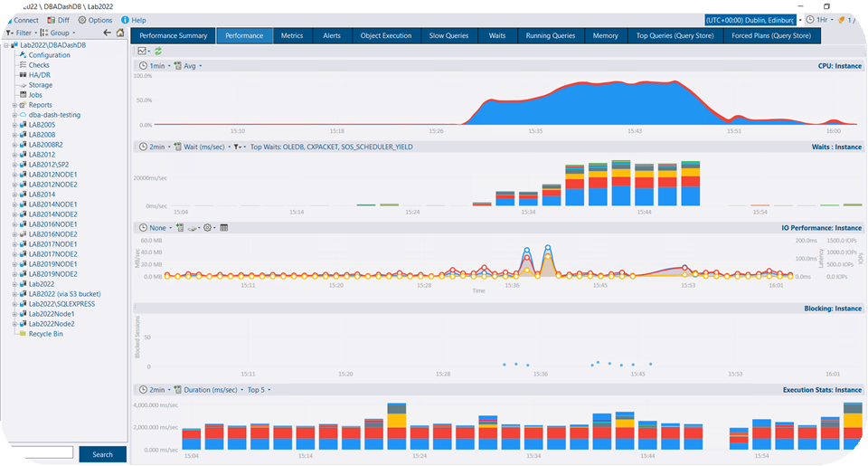Expand the LAB2005 tree node
Viewport: 868px width, 466px height.
(x=14, y=125)
